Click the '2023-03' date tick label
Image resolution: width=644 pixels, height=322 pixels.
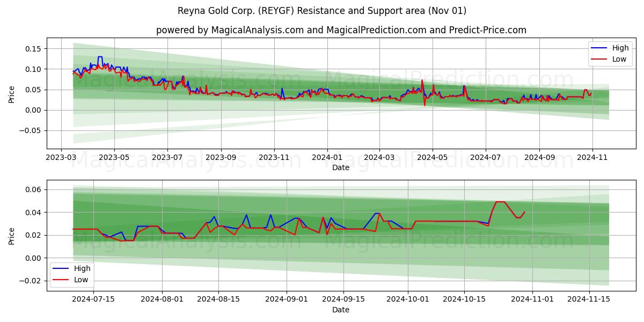pos(61,158)
